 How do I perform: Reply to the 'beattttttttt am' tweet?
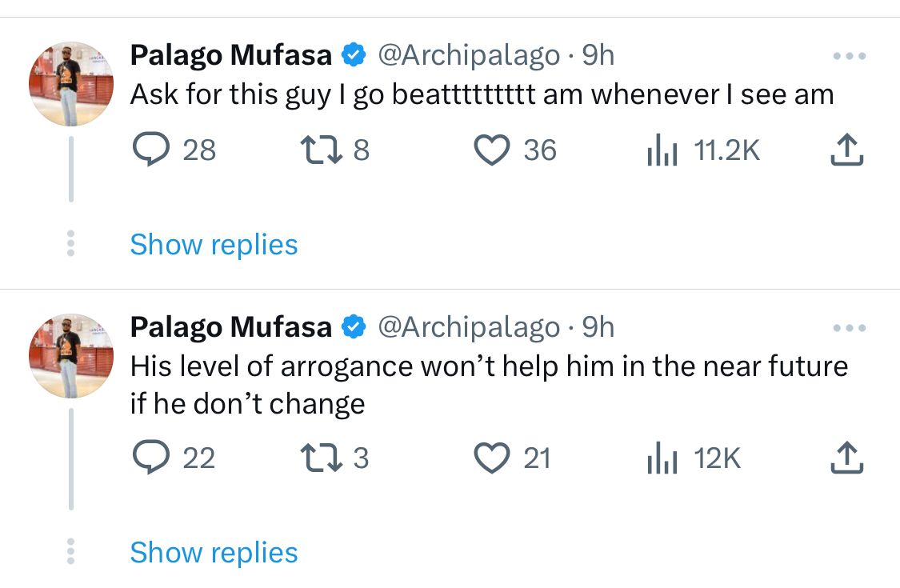pos(151,150)
